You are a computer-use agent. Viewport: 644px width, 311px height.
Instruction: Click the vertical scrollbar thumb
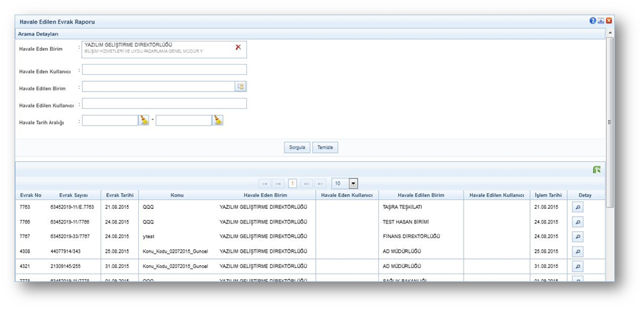(x=610, y=122)
